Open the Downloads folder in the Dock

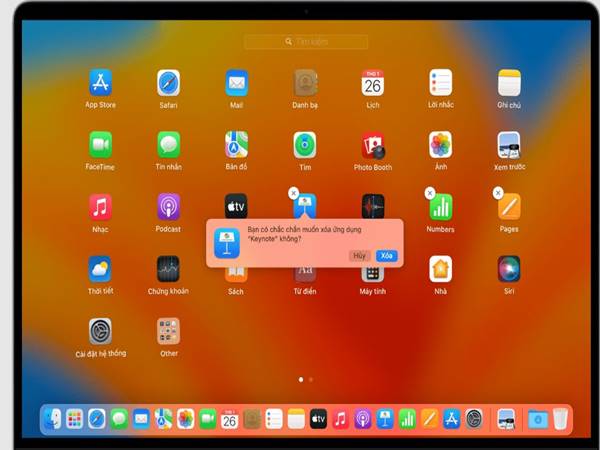(538, 419)
